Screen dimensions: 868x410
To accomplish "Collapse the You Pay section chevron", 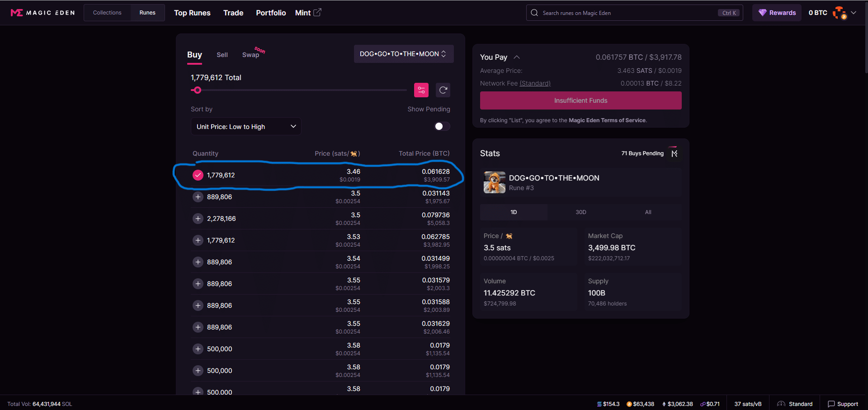I will [517, 57].
